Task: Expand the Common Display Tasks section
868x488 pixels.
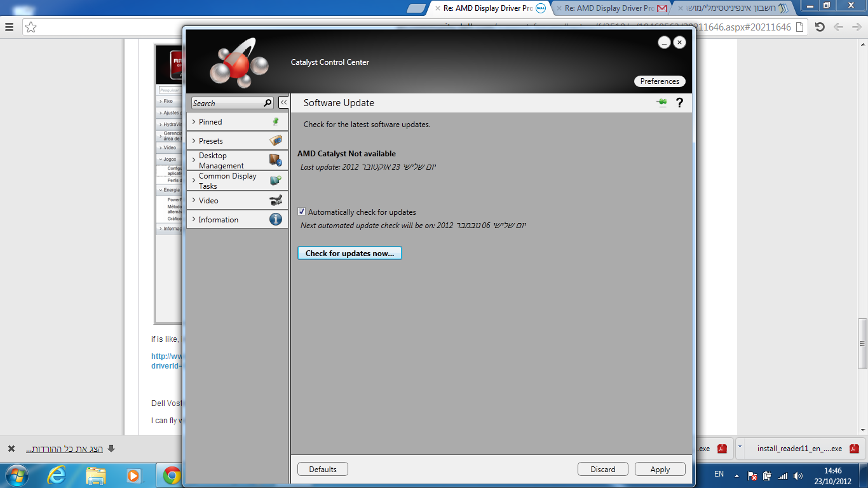Action: click(237, 180)
